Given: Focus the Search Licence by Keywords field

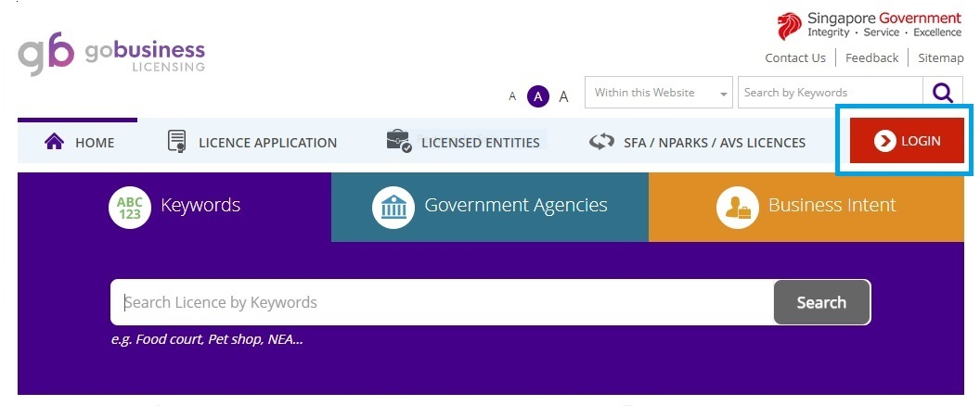Looking at the screenshot, I should point(443,302).
